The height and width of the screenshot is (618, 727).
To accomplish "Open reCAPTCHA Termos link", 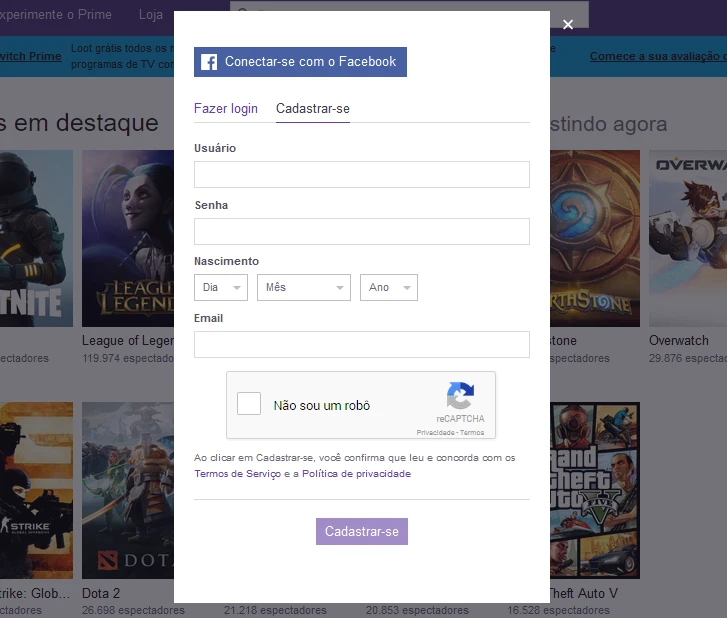I will pos(472,433).
